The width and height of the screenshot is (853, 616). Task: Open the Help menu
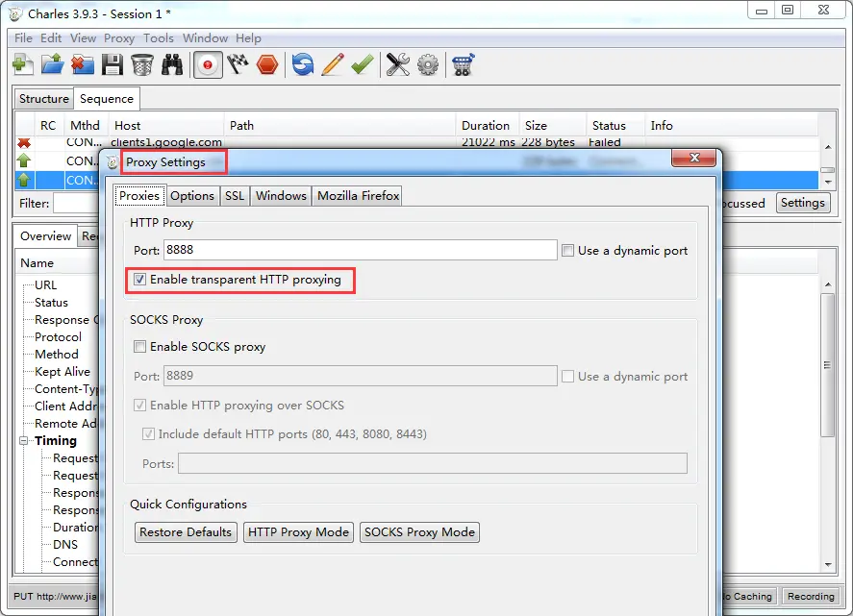click(x=248, y=38)
